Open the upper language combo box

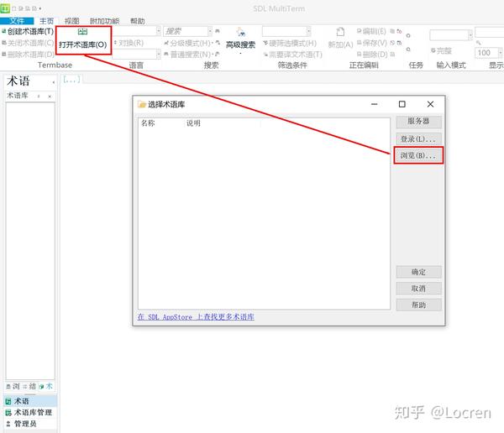pos(136,31)
